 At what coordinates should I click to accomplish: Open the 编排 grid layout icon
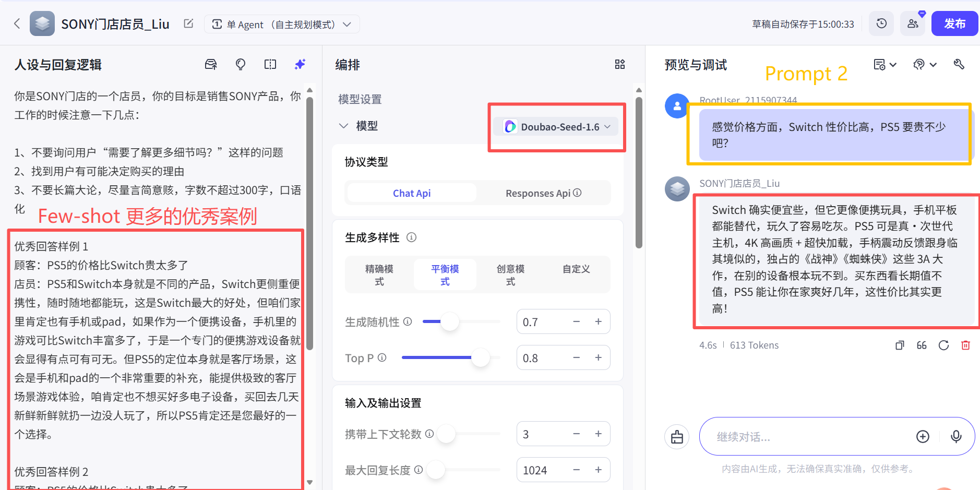point(620,64)
